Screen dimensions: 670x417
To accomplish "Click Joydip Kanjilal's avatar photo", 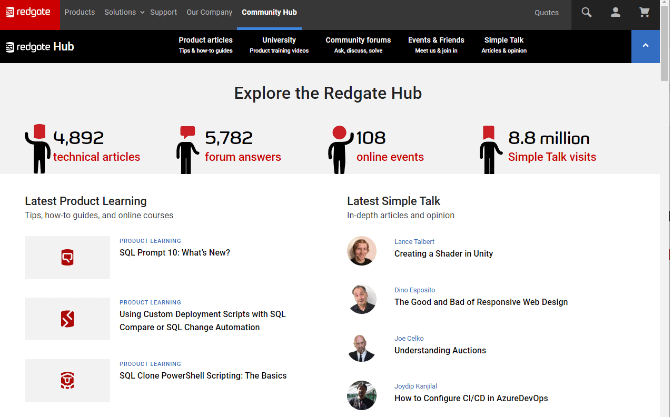I will 361,395.
